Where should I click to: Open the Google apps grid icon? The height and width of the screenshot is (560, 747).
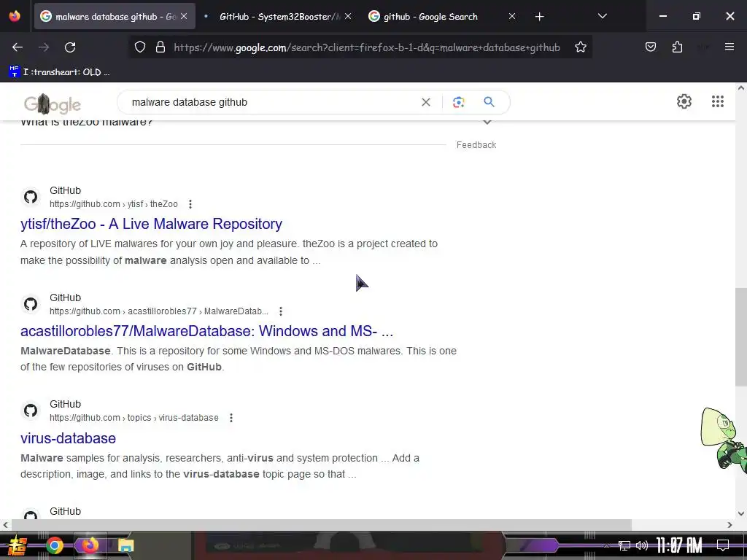(x=718, y=101)
